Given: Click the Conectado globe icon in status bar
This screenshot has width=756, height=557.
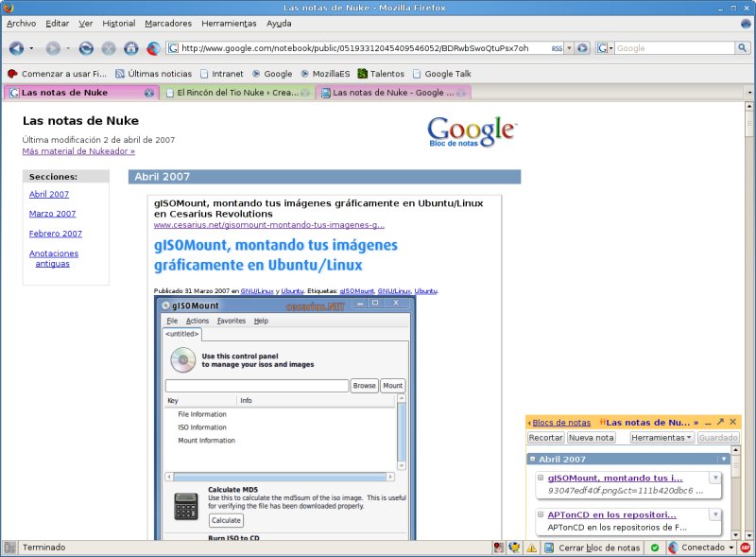Looking at the screenshot, I should 673,548.
